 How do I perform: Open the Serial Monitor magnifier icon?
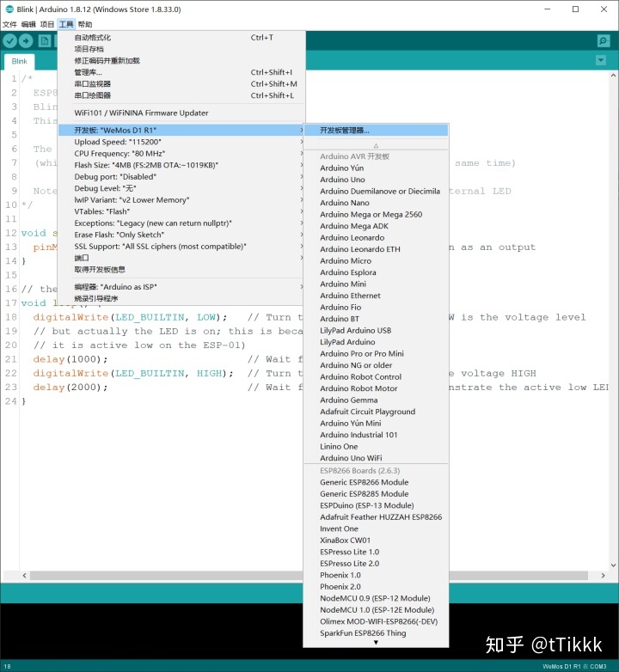click(604, 40)
